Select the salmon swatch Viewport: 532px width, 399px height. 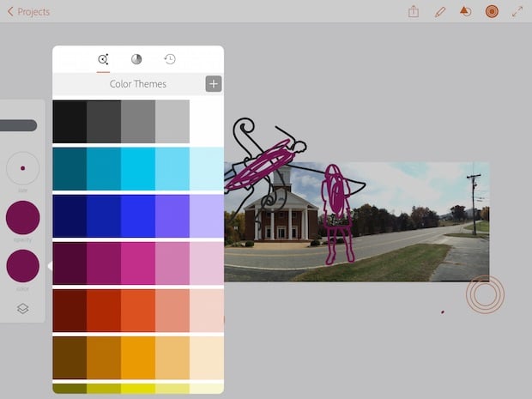(x=172, y=311)
